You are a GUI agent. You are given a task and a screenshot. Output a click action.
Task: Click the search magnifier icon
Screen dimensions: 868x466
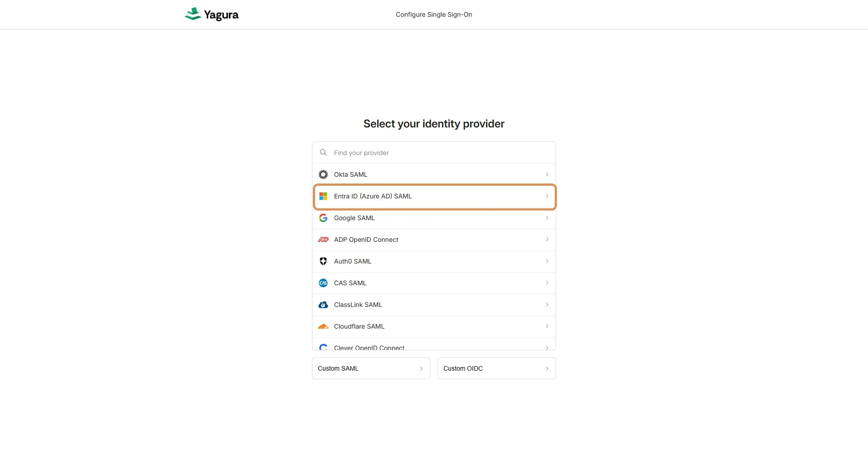323,153
